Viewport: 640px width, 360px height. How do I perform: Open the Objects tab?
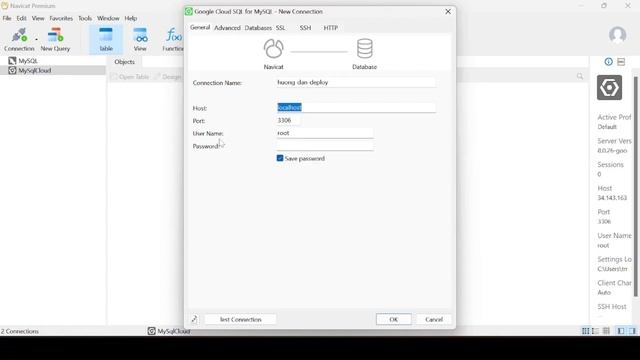click(124, 62)
